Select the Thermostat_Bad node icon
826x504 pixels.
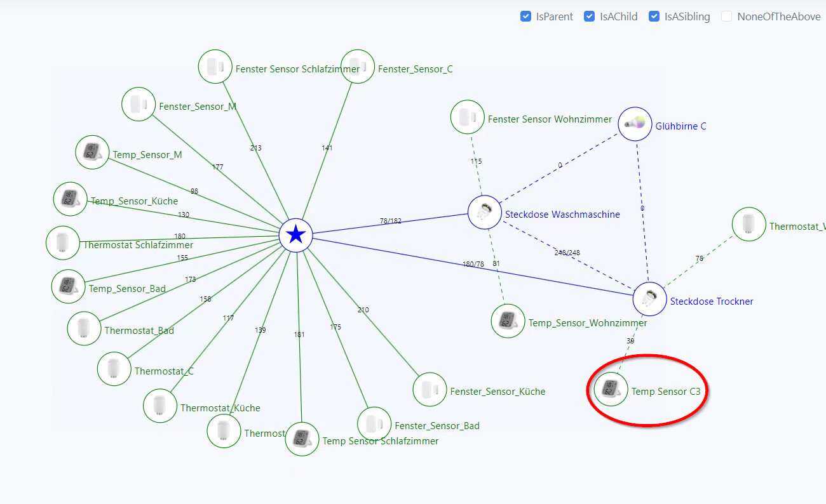84,328
